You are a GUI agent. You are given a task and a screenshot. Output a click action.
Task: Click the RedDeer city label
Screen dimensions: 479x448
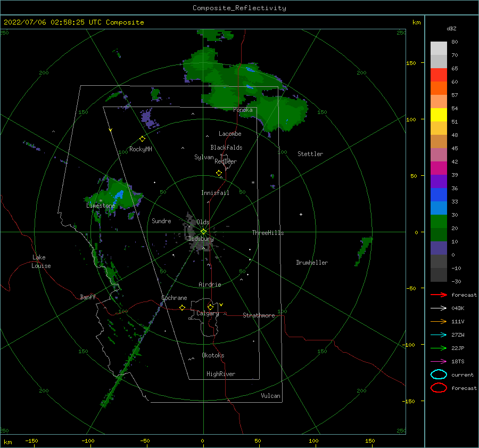226,161
